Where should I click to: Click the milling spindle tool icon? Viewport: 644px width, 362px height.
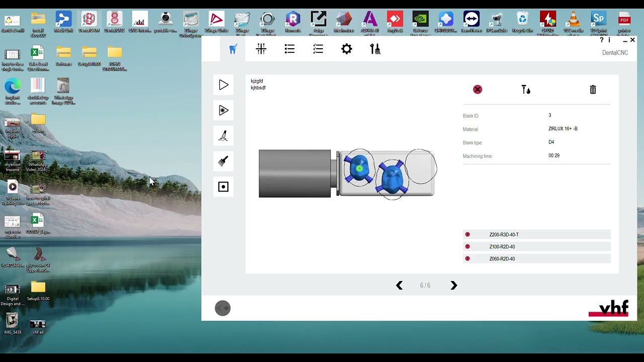click(223, 136)
